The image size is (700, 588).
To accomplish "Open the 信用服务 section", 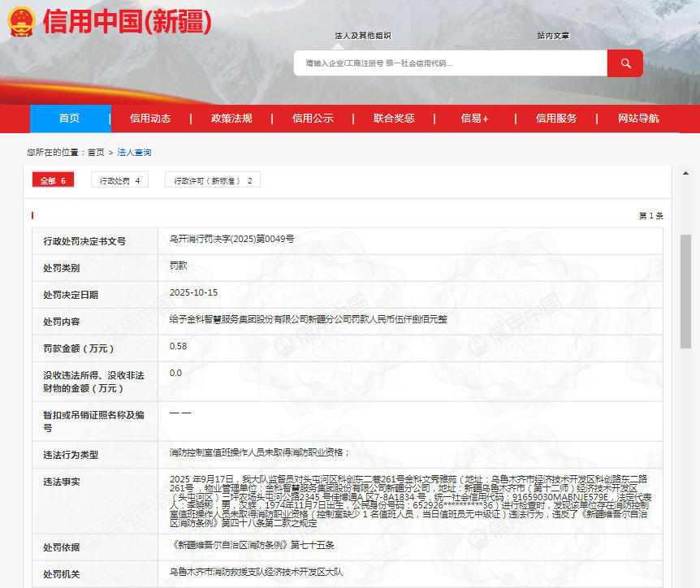I will click(x=557, y=118).
